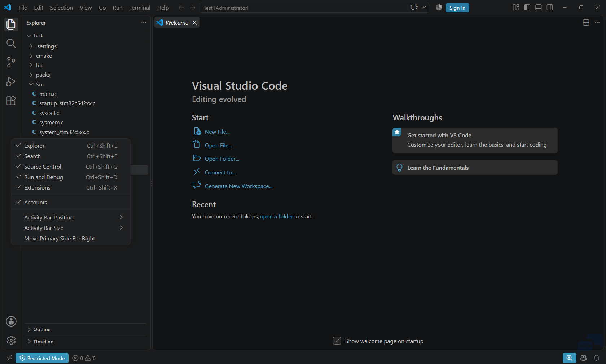Click the Copilot icon beside Sign In
606x364 pixels.
click(439, 8)
